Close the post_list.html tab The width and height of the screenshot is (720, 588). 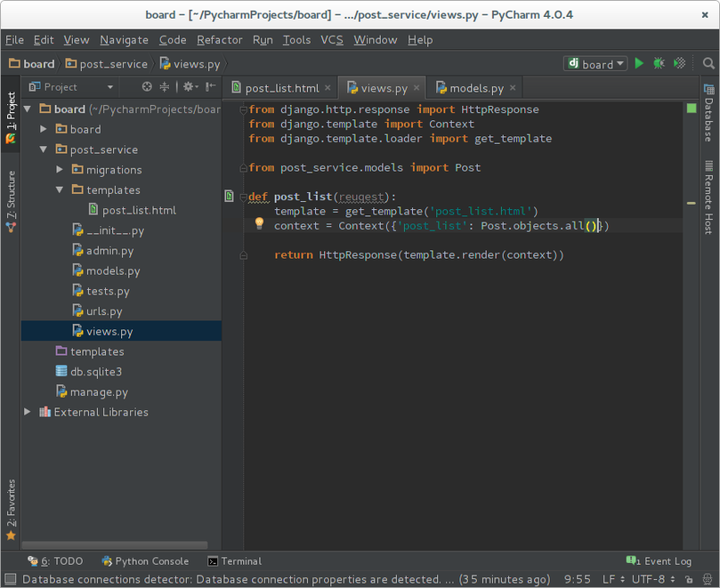pyautogui.click(x=328, y=88)
